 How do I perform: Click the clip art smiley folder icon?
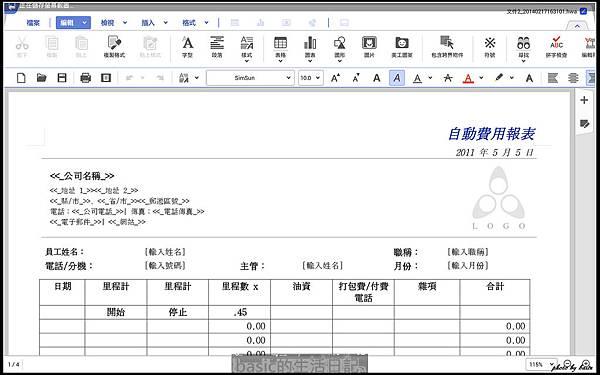pos(402,43)
